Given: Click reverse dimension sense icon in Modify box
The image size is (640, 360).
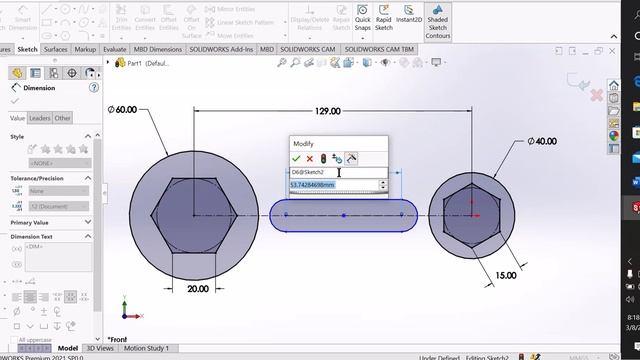Looking at the screenshot, I should click(337, 159).
